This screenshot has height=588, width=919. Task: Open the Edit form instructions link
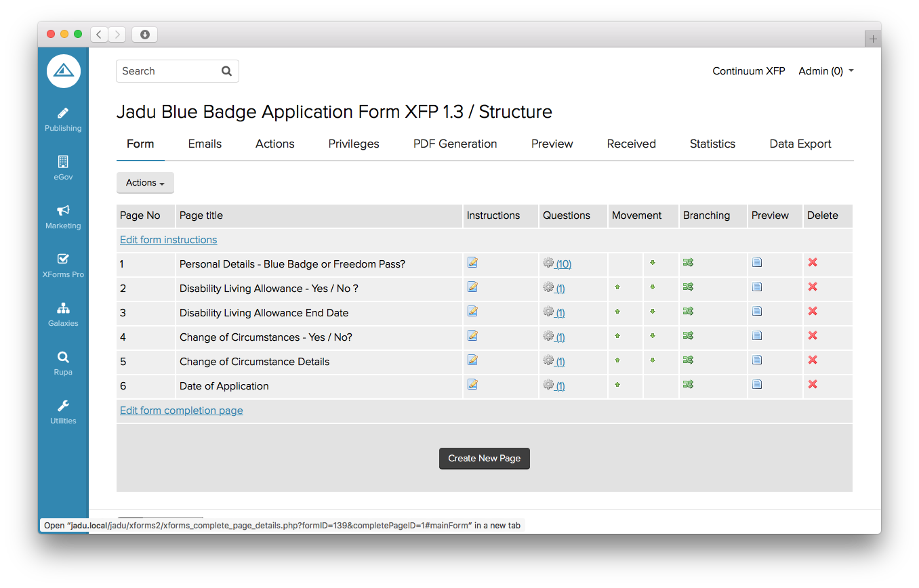click(168, 240)
